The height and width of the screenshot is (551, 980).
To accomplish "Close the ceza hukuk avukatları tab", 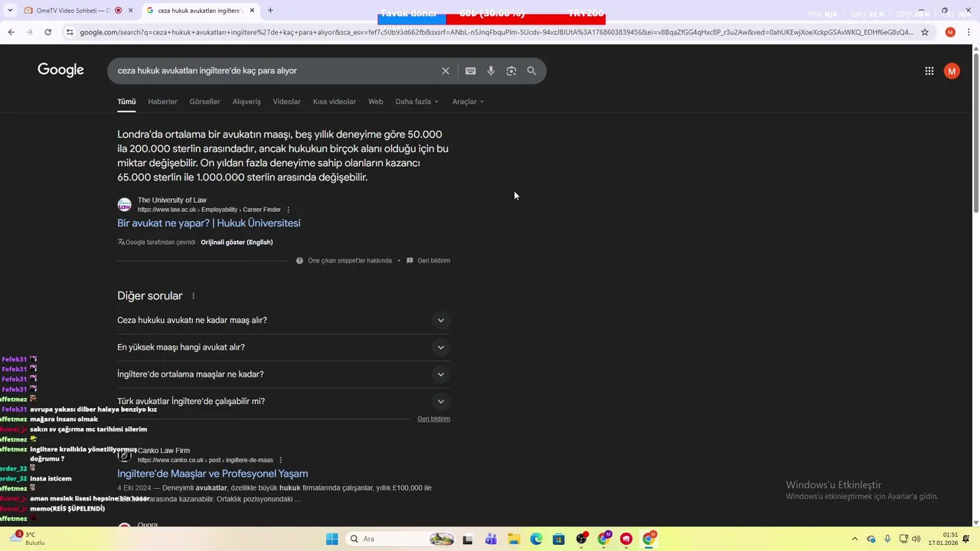I will pyautogui.click(x=252, y=11).
